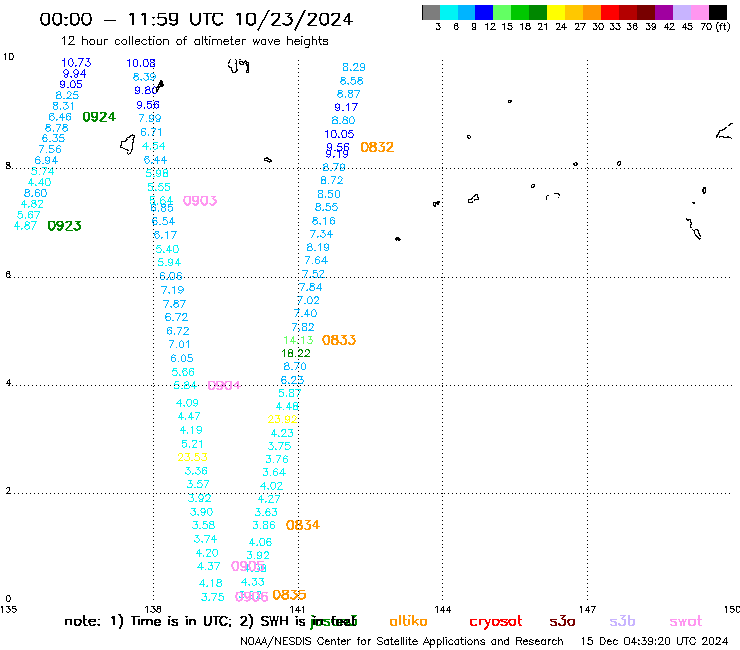Image resolution: width=740 pixels, height=650 pixels.
Task: Click the green time label 0923
Action: pos(64,226)
